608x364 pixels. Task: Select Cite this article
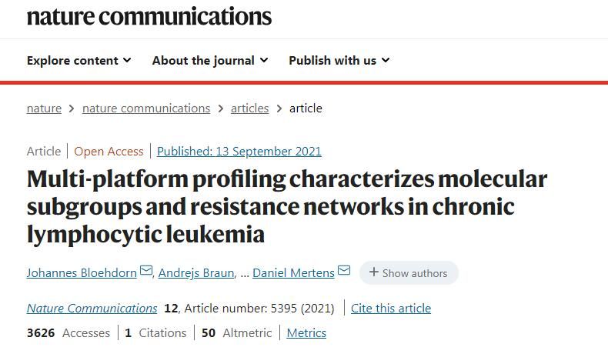coord(391,308)
